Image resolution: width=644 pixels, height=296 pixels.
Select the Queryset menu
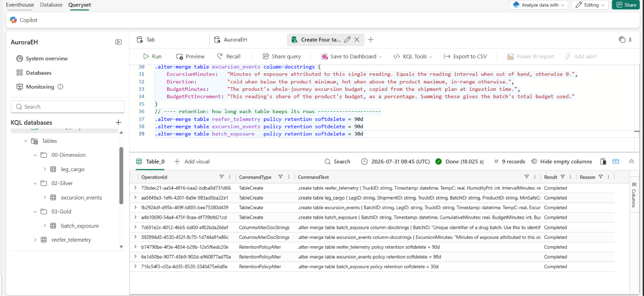click(80, 5)
